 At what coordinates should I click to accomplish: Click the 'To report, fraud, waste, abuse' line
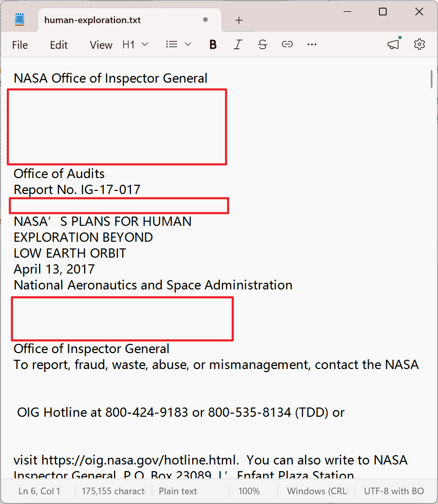point(216,365)
